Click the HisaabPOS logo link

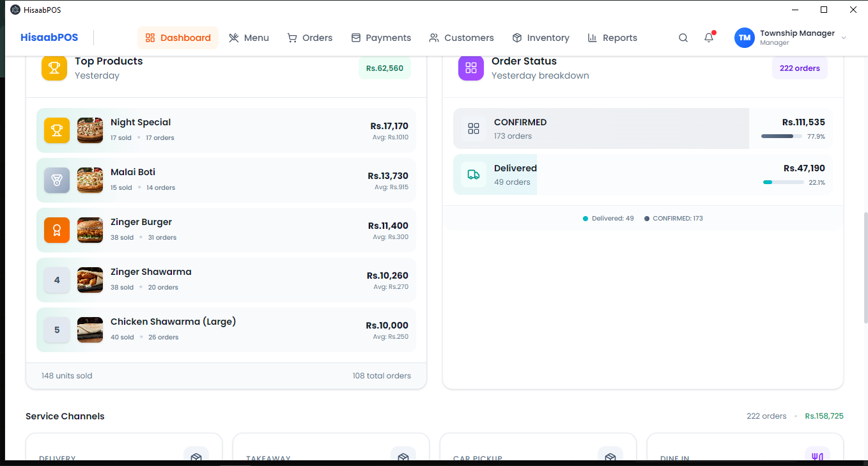coord(49,38)
